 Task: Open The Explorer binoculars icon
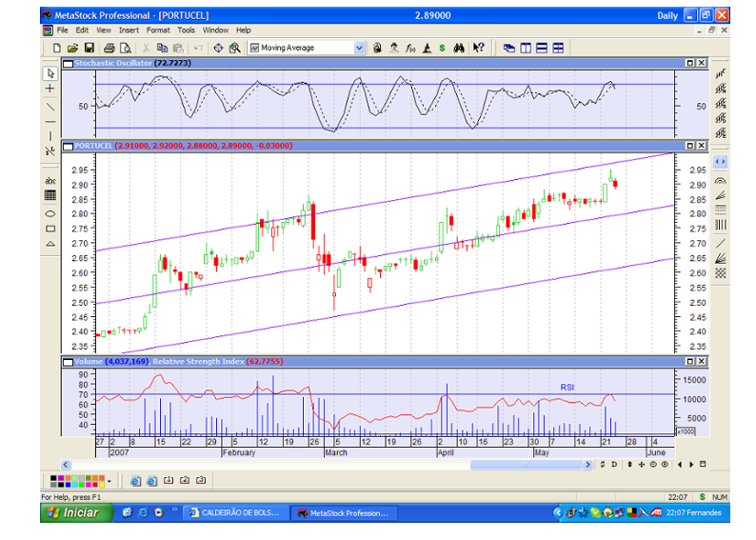459,48
